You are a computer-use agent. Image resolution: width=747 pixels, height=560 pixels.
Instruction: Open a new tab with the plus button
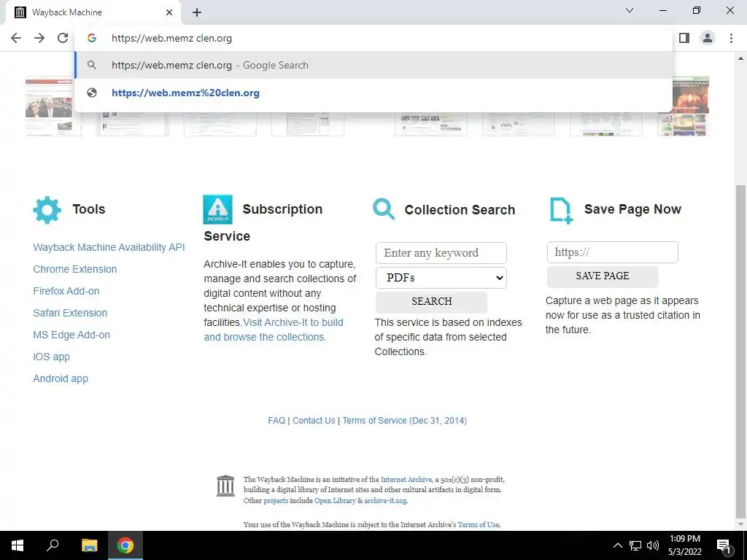click(197, 12)
